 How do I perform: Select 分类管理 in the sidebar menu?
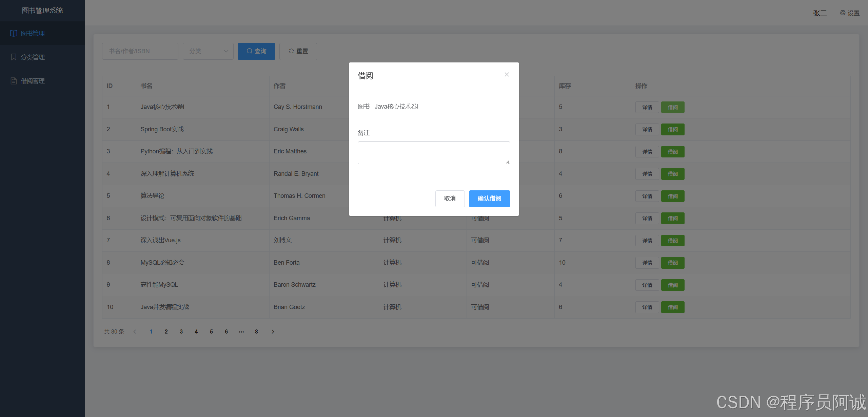tap(33, 57)
